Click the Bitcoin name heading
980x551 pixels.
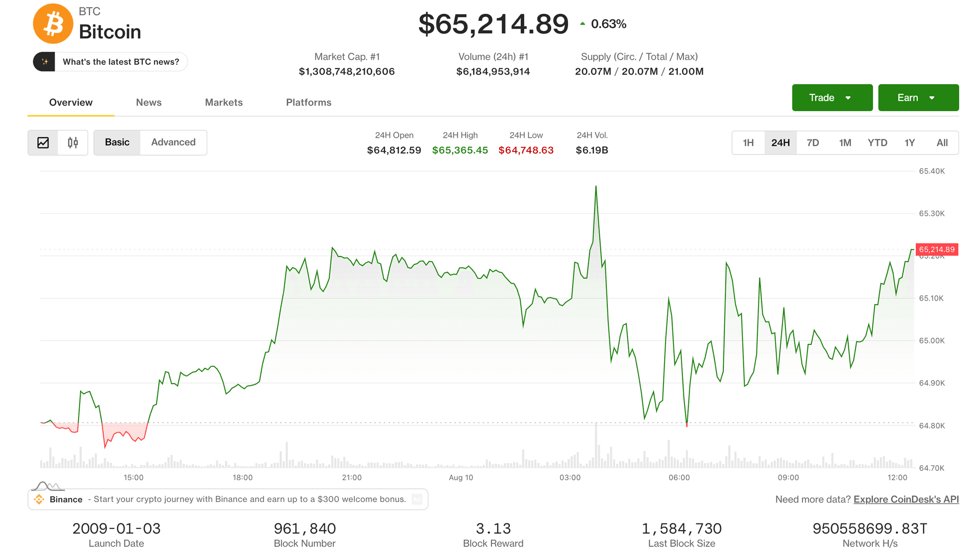pos(110,32)
